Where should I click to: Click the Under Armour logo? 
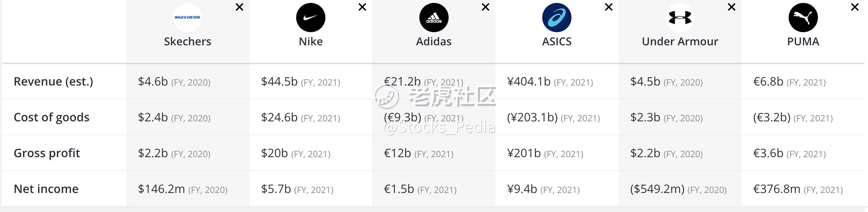(x=680, y=18)
